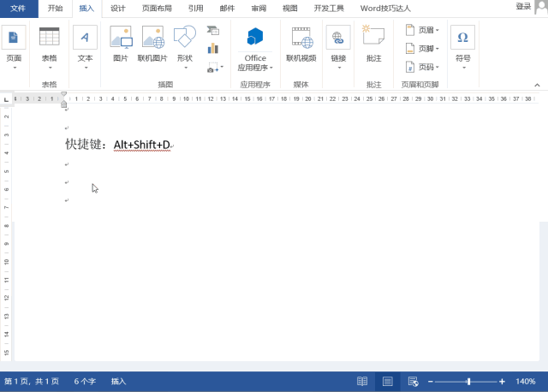Click the zoom in plus button
The height and width of the screenshot is (392, 548).
click(x=502, y=382)
